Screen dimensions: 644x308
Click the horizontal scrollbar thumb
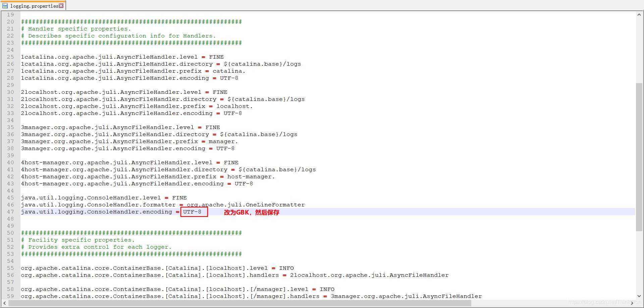[240, 303]
